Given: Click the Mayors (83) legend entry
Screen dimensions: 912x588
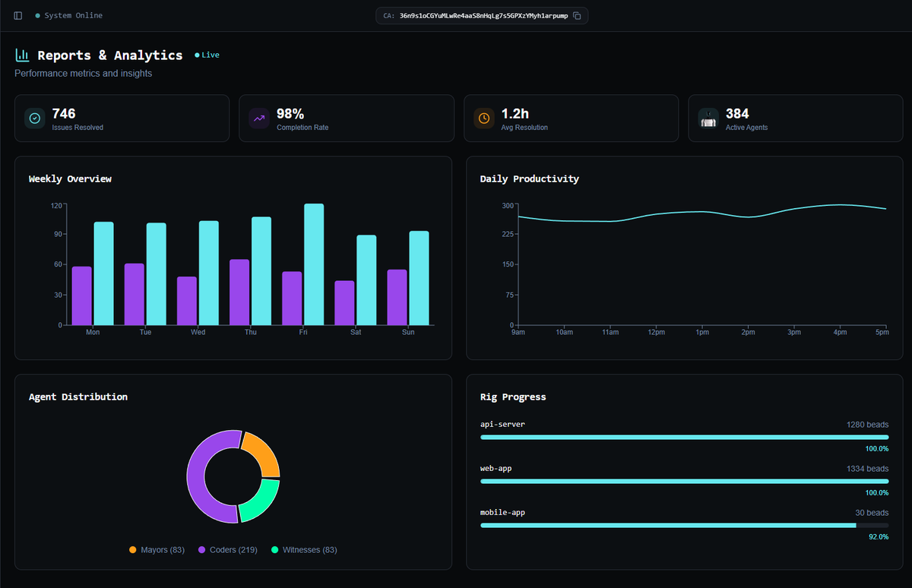Looking at the screenshot, I should click(157, 549).
